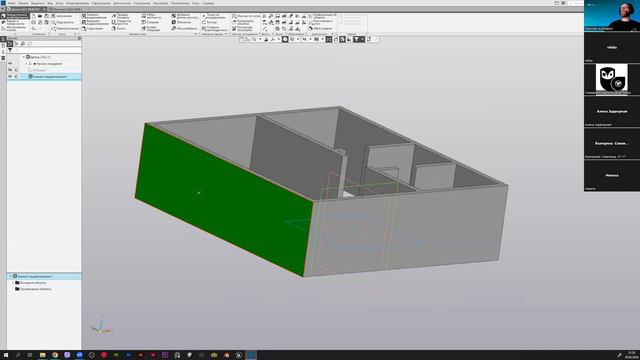Expand the Элементы тела ribbon group arrow

pos(196,34)
